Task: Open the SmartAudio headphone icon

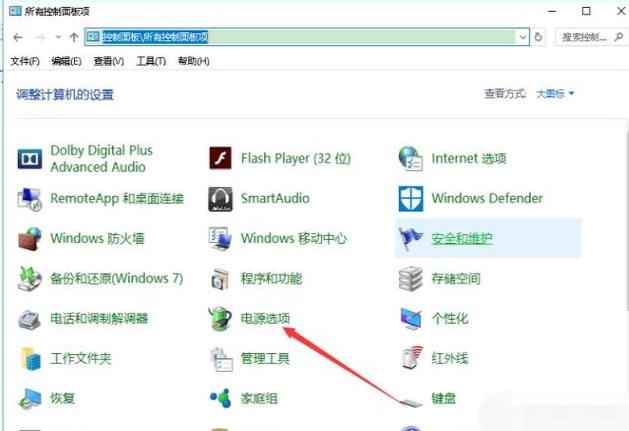Action: point(220,198)
